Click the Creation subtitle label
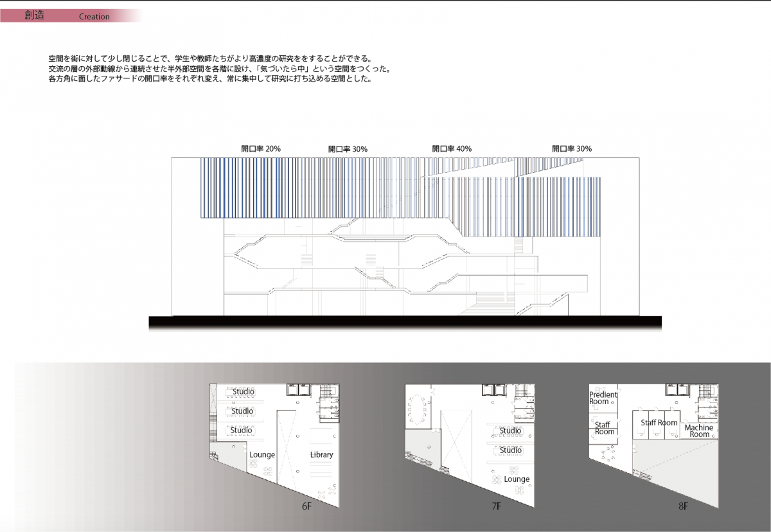 [x=94, y=17]
